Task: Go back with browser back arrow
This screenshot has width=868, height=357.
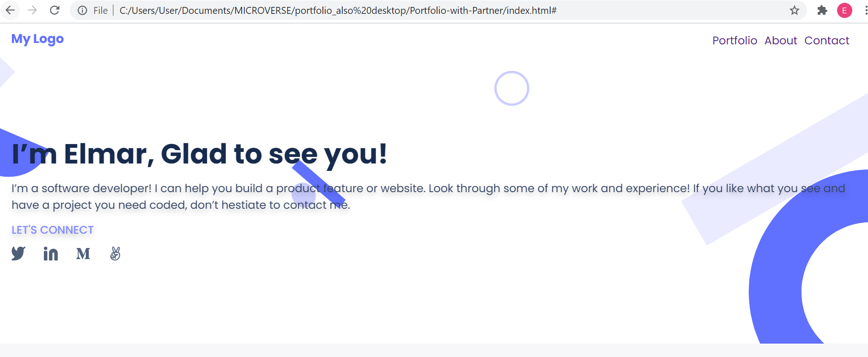Action: click(10, 10)
